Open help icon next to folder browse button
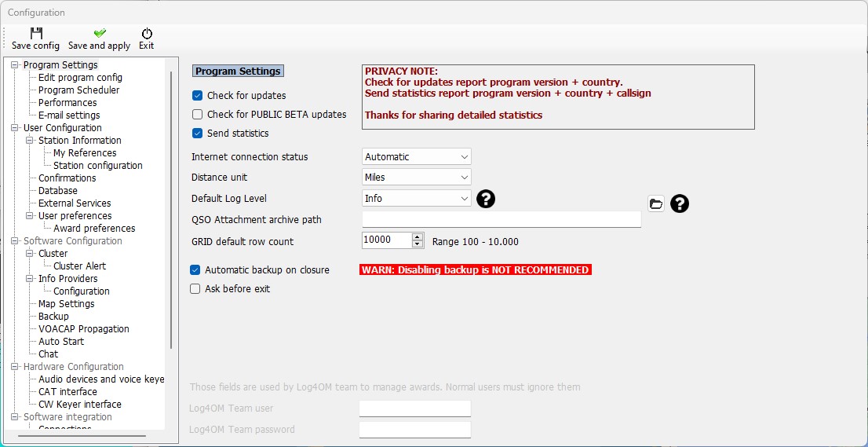The width and height of the screenshot is (868, 447). point(680,203)
